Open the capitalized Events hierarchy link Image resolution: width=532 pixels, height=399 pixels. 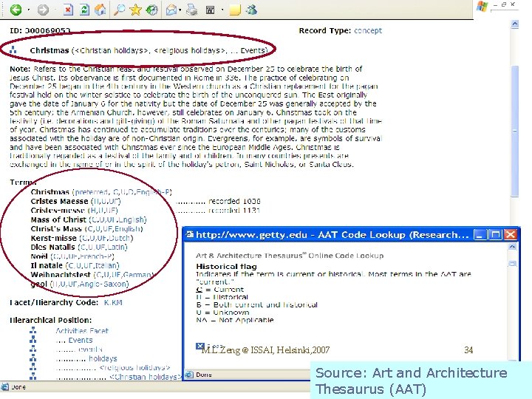pos(81,340)
